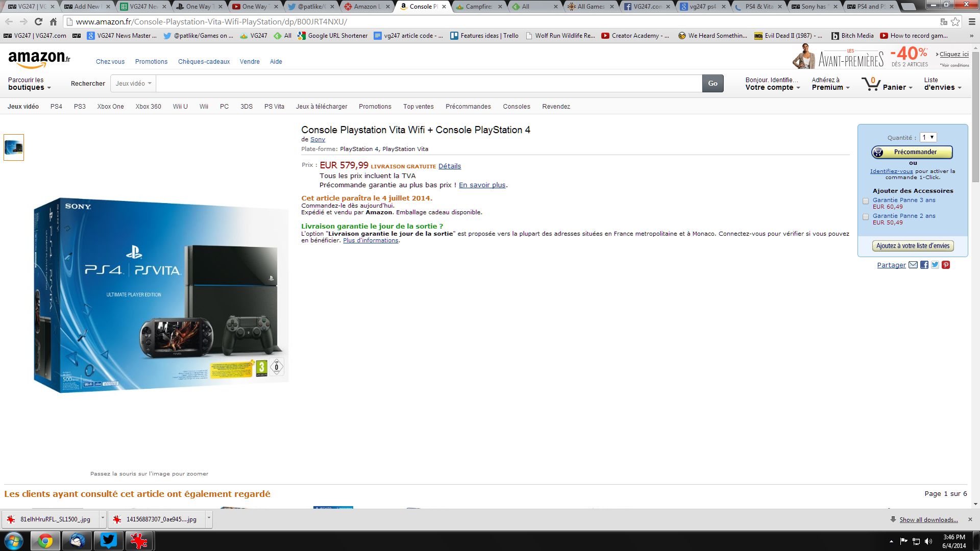The width and height of the screenshot is (980, 551).
Task: Expand the Parcourir les boutiques menu
Action: pyautogui.click(x=28, y=83)
